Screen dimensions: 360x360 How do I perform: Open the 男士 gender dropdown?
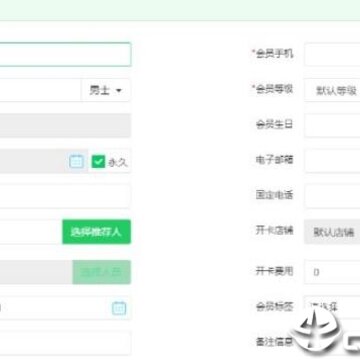(x=106, y=90)
